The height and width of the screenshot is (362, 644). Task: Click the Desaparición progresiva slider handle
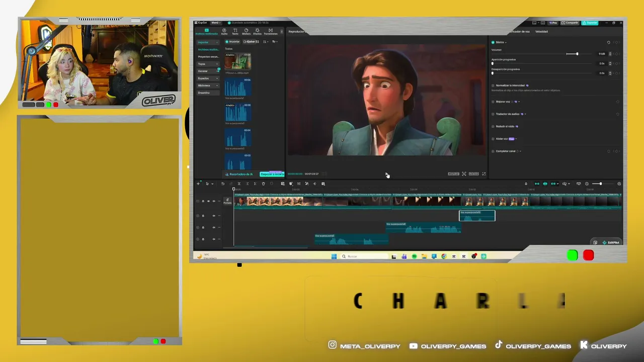coord(493,73)
